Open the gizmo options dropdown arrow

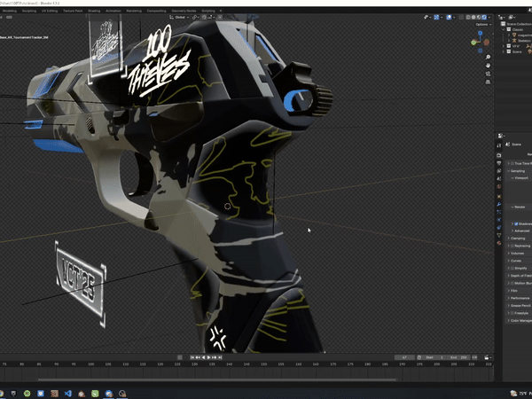(442, 17)
